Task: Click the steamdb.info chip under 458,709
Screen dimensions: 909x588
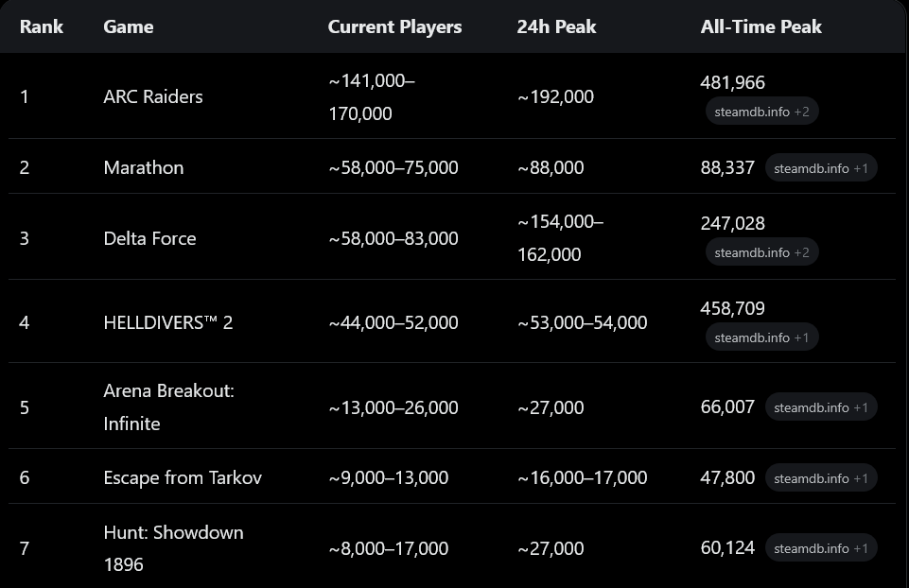Action: [761, 337]
